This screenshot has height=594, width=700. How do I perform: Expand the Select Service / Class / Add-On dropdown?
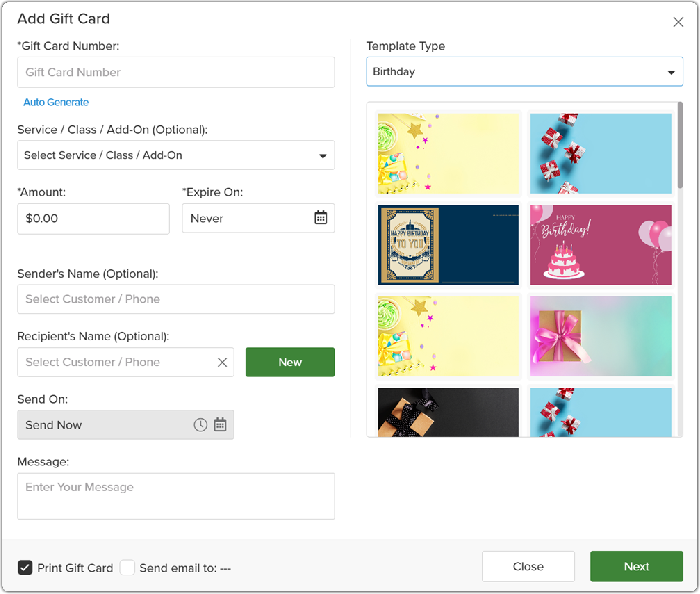pyautogui.click(x=176, y=155)
